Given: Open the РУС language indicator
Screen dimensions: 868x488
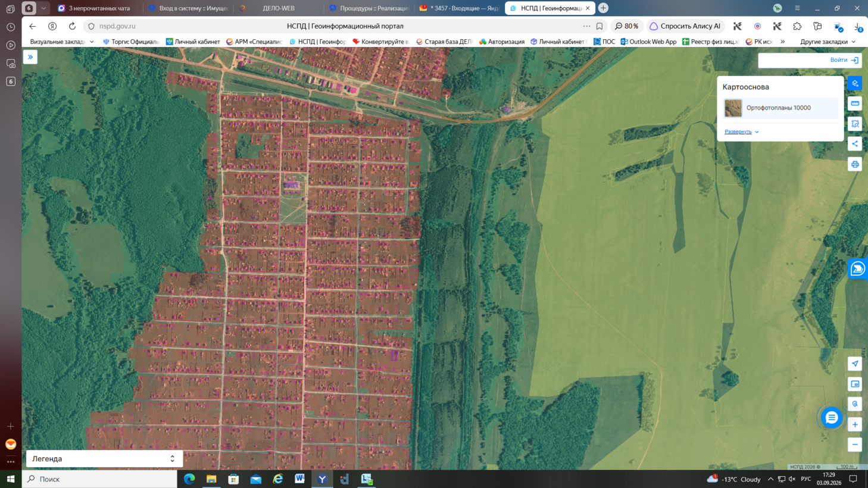Looking at the screenshot, I should click(x=806, y=479).
